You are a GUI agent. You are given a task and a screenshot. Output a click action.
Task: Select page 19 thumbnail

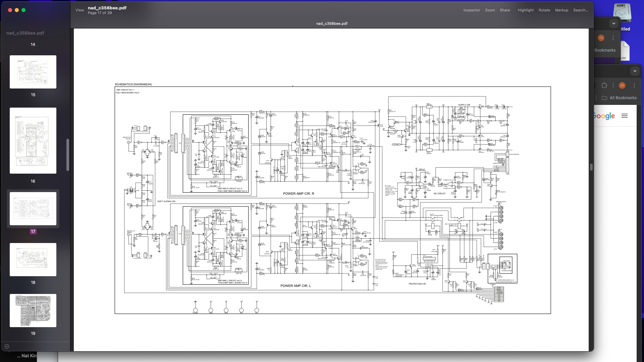pos(33,310)
